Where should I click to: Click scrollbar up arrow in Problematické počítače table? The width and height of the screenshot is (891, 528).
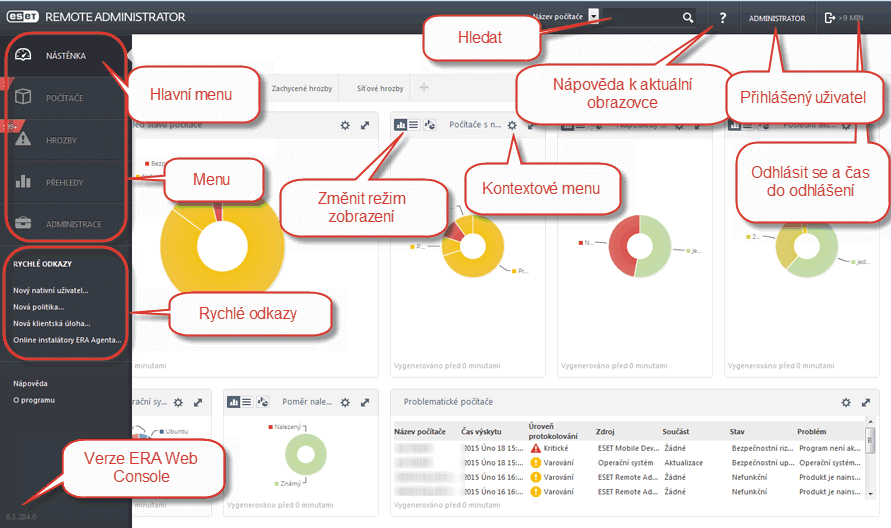pyautogui.click(x=870, y=422)
